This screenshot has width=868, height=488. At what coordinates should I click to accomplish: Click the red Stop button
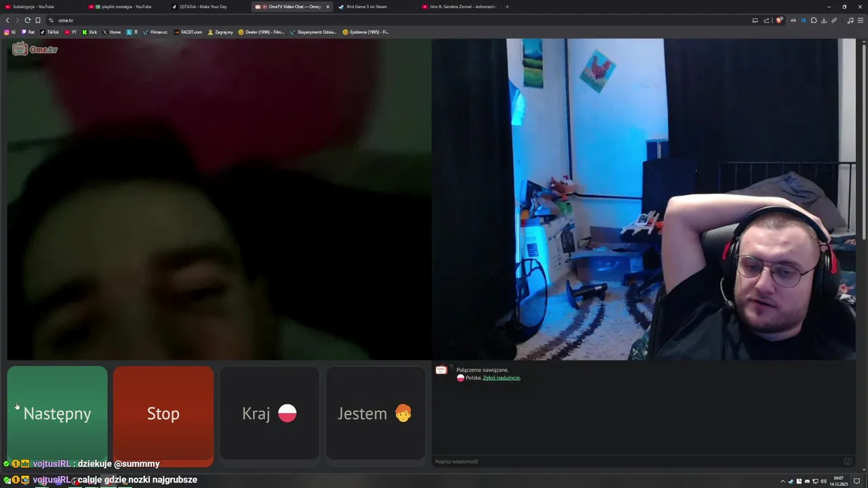(x=163, y=413)
